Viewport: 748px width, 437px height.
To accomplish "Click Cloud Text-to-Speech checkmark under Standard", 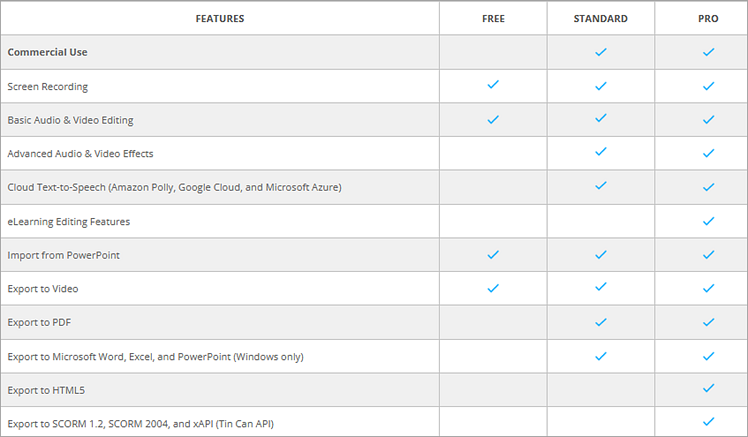I will (601, 186).
